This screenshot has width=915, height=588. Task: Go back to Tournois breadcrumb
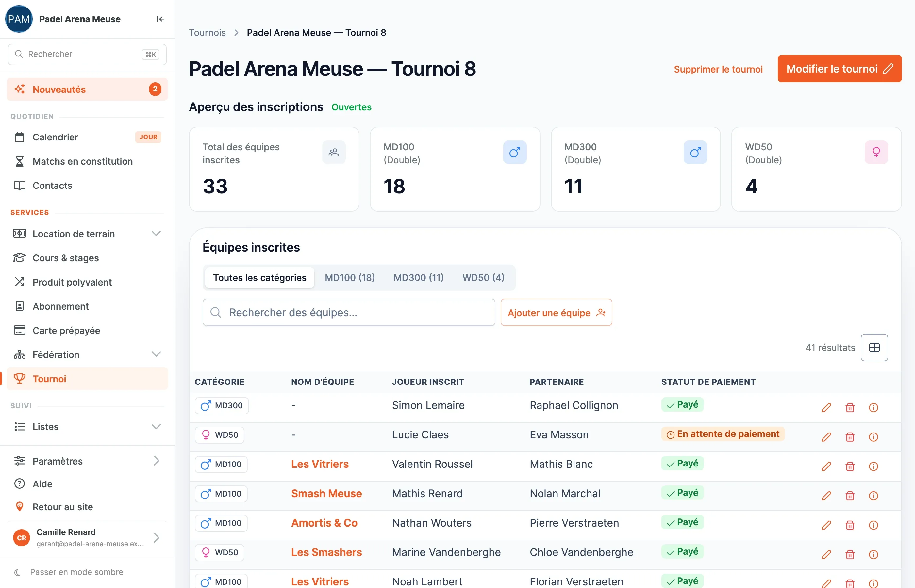pyautogui.click(x=208, y=32)
